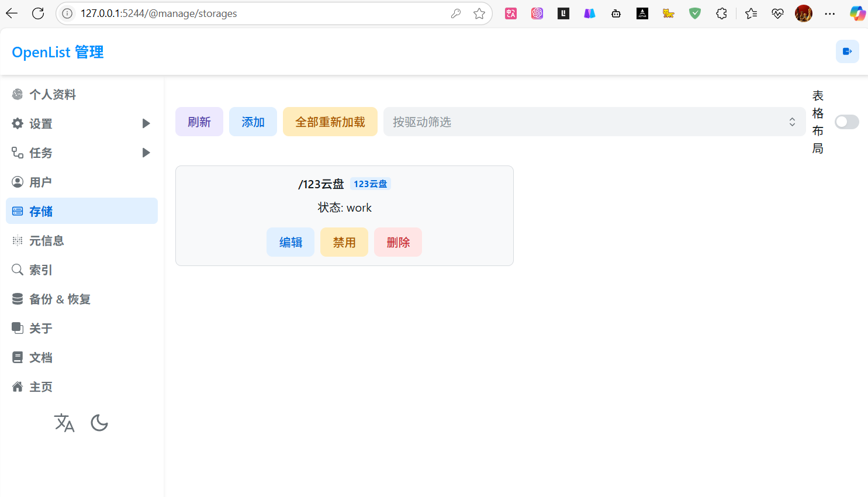Viewport: 868px width, 497px height.
Task: Open site information icon in address bar
Action: point(68,13)
